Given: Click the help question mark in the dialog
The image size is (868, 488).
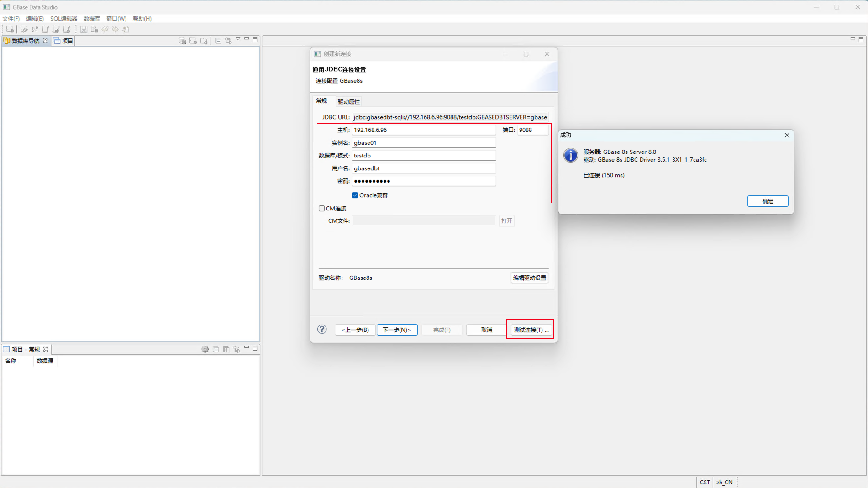Looking at the screenshot, I should pos(322,329).
